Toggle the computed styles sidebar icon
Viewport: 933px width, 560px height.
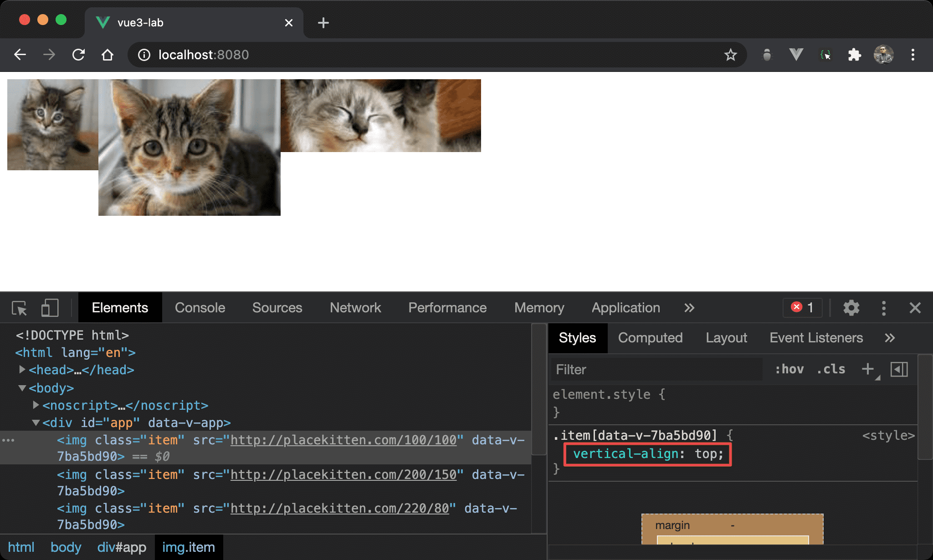[x=899, y=369]
